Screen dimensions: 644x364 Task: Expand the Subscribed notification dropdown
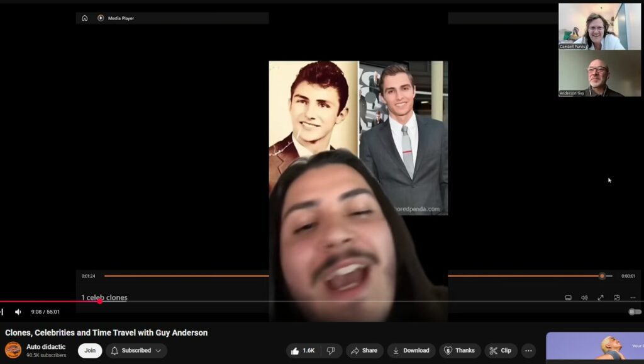[x=136, y=350]
